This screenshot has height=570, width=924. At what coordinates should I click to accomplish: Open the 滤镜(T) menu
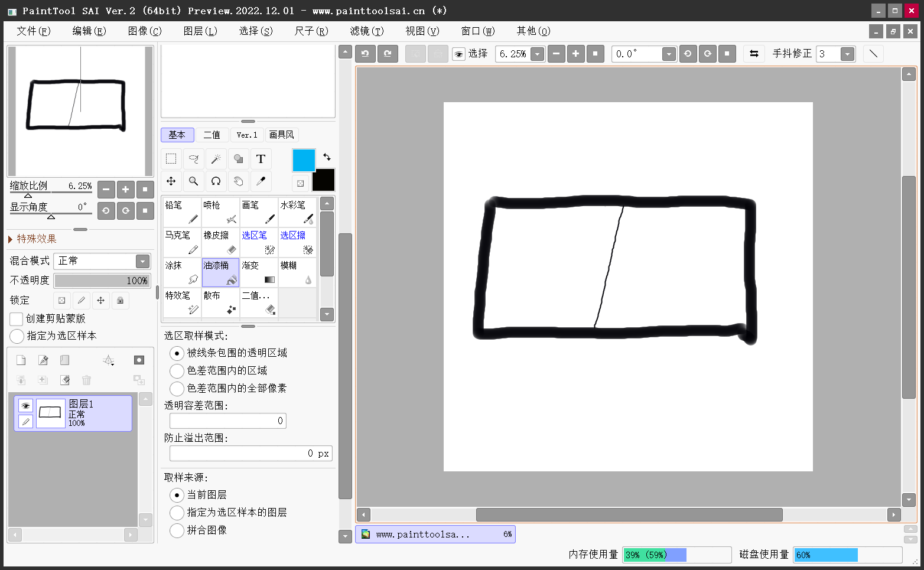pos(367,31)
